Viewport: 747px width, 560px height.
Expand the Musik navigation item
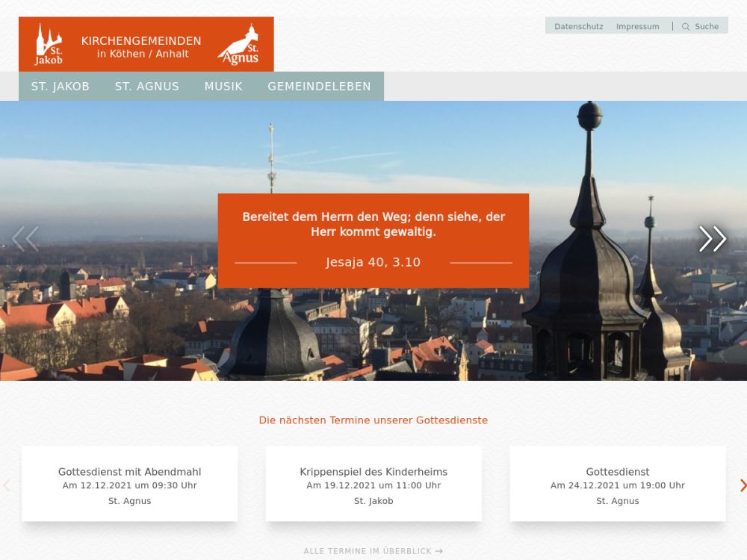click(x=223, y=87)
